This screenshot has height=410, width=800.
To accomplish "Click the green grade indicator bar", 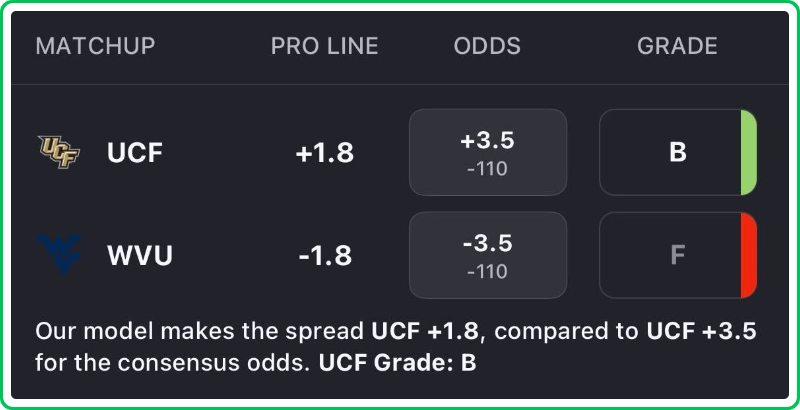I will coord(748,152).
